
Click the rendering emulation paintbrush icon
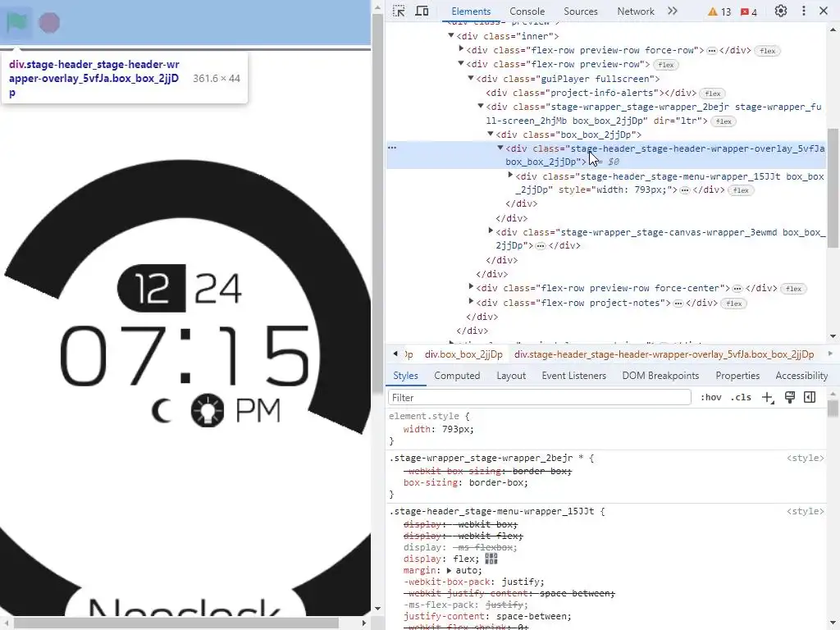pyautogui.click(x=790, y=397)
